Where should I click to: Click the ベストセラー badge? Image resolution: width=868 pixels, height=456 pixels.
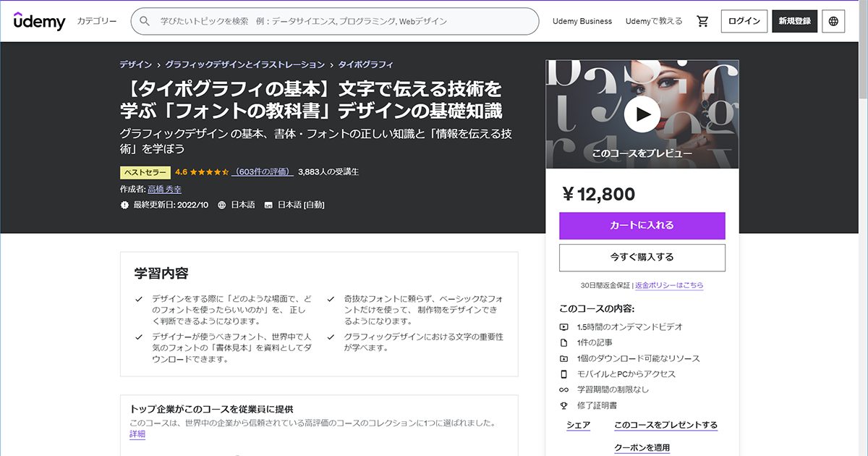click(x=145, y=172)
